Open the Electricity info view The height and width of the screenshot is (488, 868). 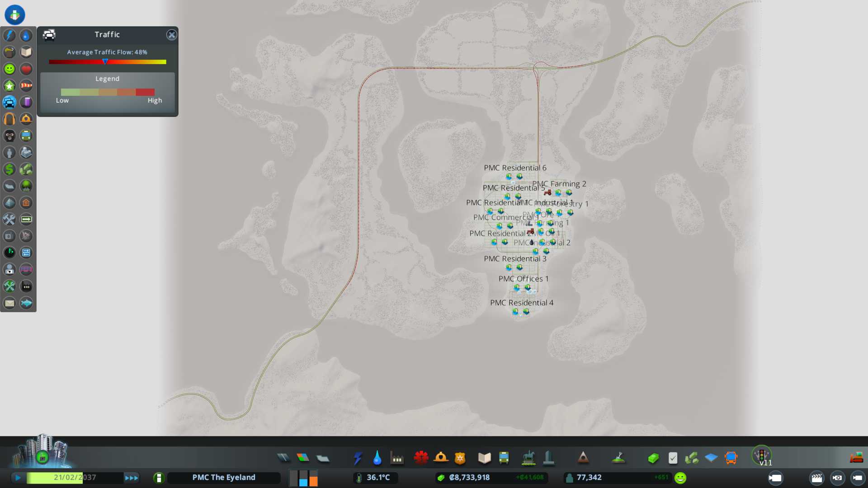coord(9,35)
